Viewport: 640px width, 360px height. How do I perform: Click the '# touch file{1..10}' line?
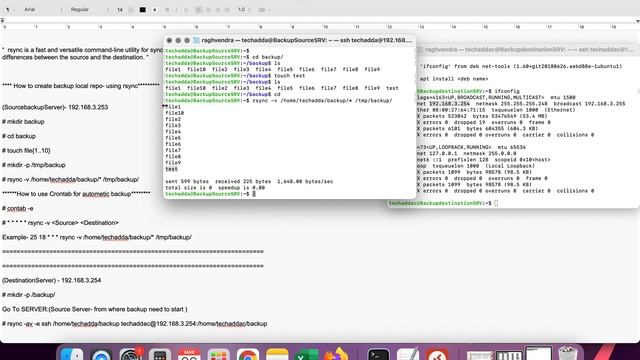click(26, 151)
